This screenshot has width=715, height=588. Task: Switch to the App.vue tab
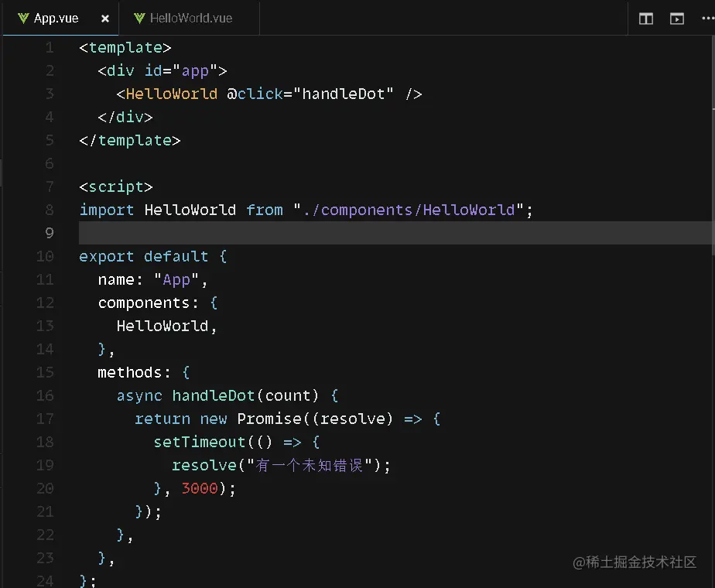tap(60, 19)
